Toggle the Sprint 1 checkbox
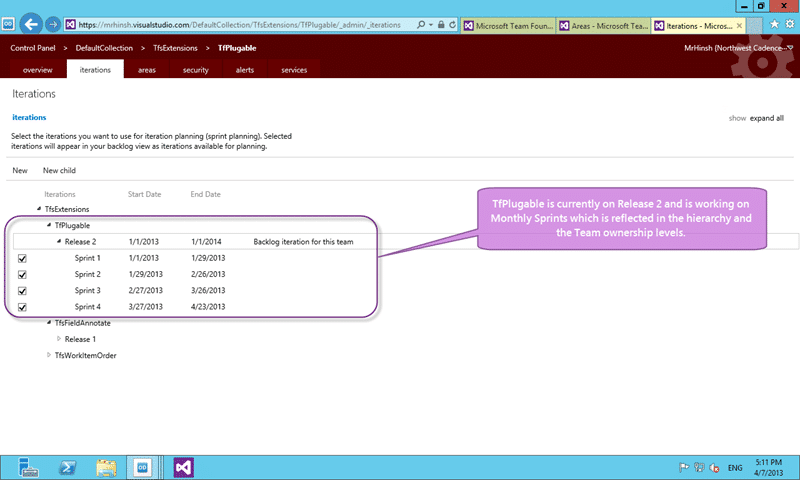The image size is (800, 480). (x=22, y=258)
